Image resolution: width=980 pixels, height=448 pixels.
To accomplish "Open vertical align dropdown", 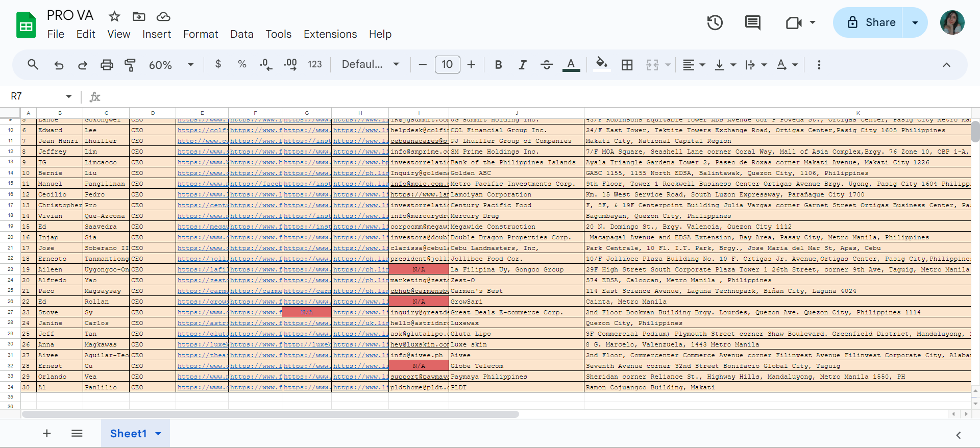I will pyautogui.click(x=725, y=65).
